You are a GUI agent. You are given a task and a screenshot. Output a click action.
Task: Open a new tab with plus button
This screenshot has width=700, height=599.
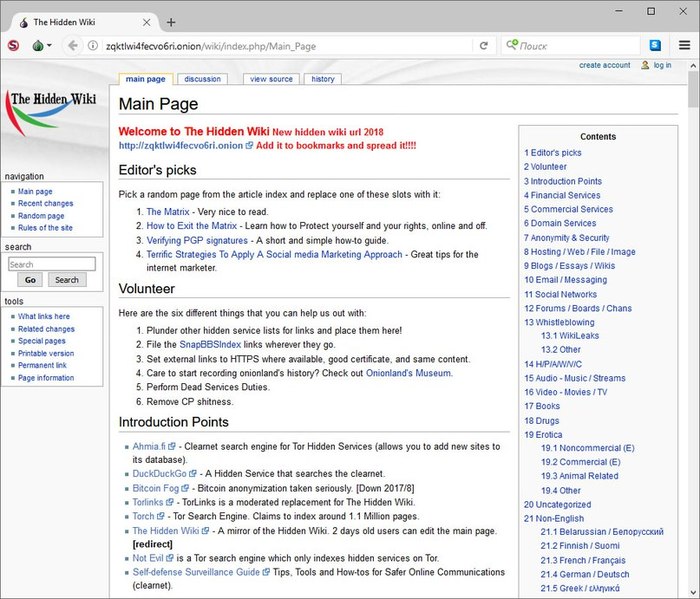point(171,22)
